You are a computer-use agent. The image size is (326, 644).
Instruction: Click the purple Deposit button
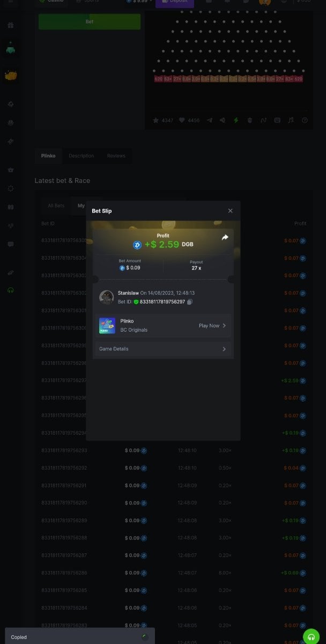click(x=174, y=2)
